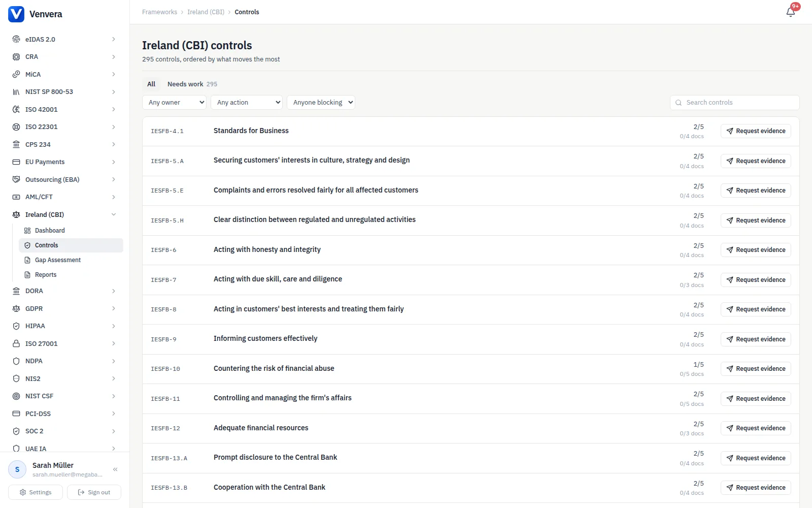Screen dimensions: 812x508
Task: Click the Venvera logo icon
Action: pos(16,14)
